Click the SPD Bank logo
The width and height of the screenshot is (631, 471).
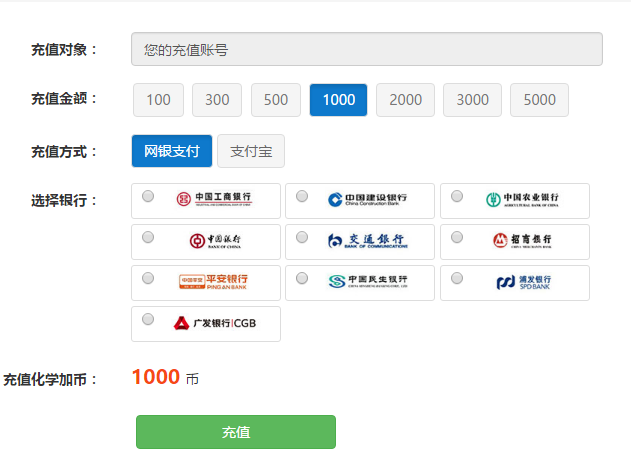click(522, 282)
